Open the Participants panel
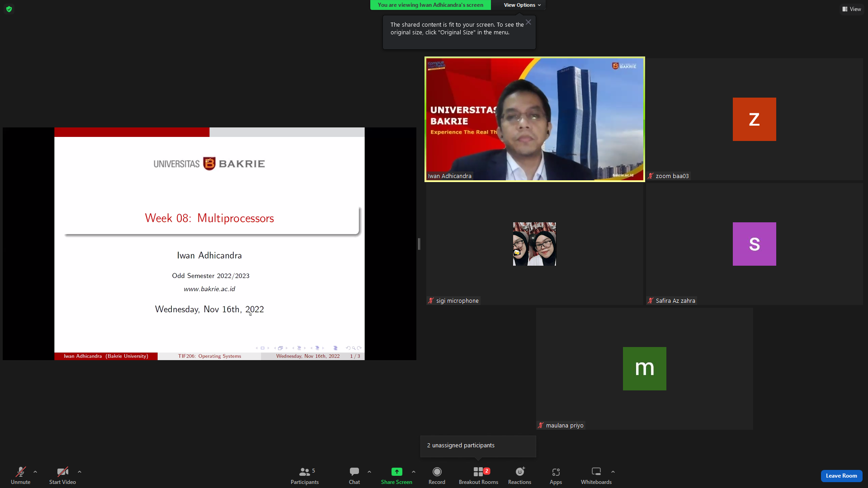 tap(305, 475)
